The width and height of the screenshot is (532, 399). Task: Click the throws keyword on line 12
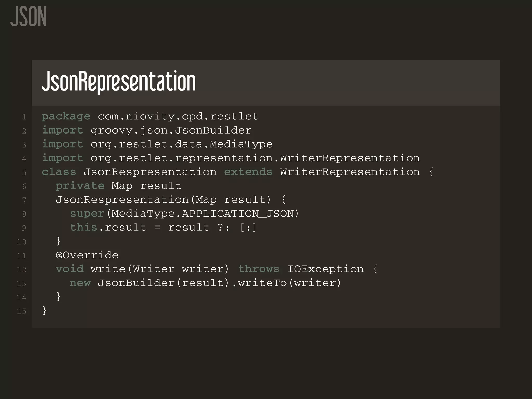point(259,269)
